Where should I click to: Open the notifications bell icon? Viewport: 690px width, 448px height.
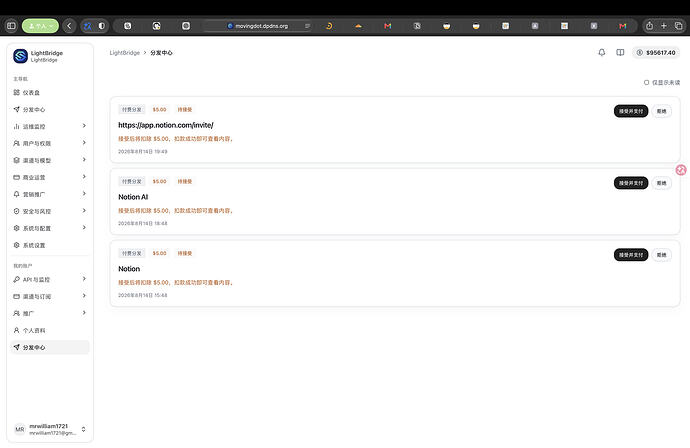coord(602,52)
